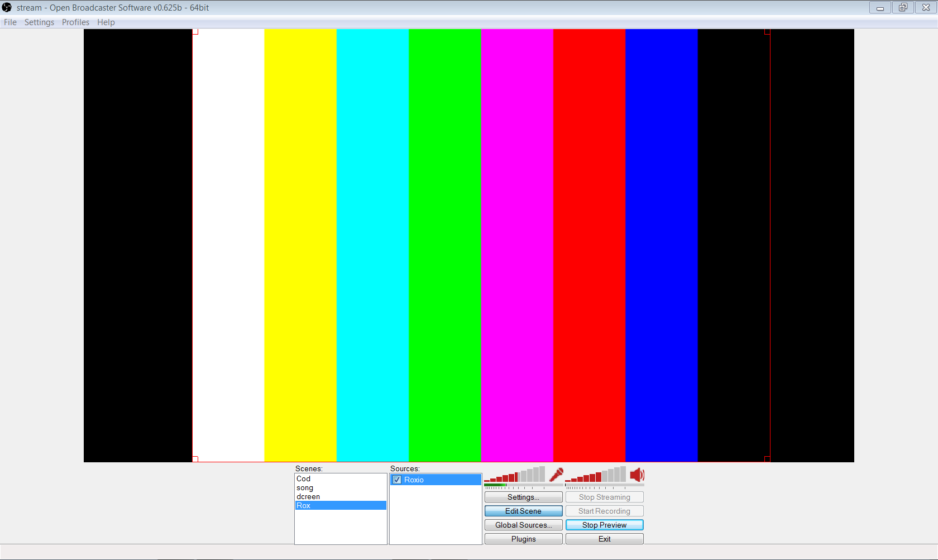Adjust microphone volume level bars
Screen dimensions: 938x560
click(514, 475)
